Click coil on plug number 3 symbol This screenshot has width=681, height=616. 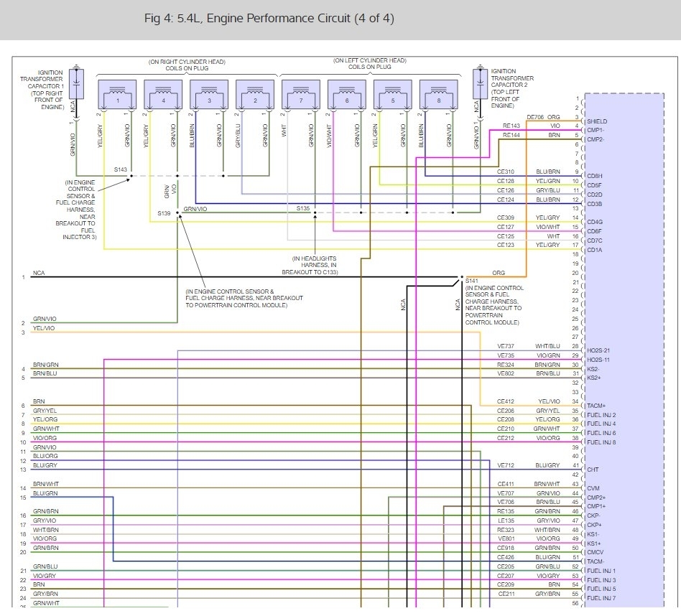(209, 94)
